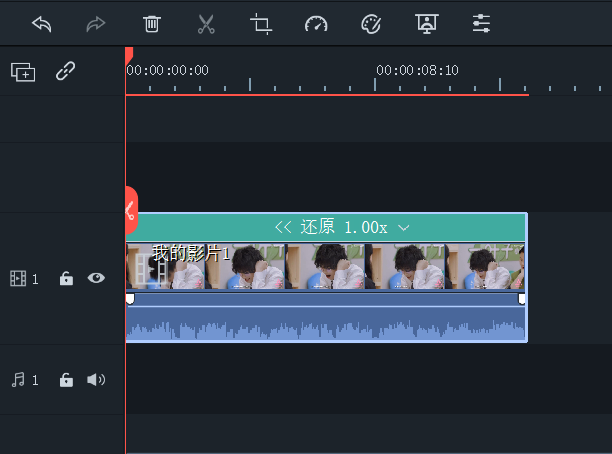Toggle lock on video track 1
This screenshot has width=612, height=454.
(66, 278)
